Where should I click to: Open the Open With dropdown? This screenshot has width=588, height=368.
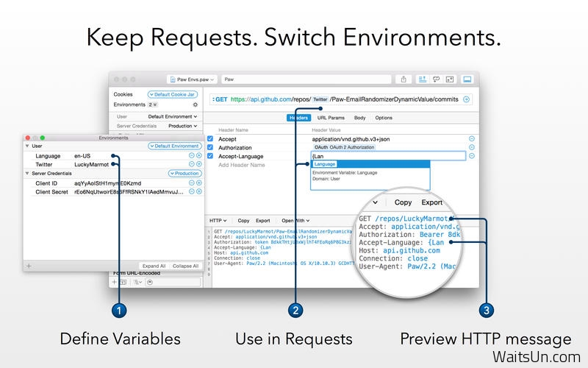[x=295, y=220]
